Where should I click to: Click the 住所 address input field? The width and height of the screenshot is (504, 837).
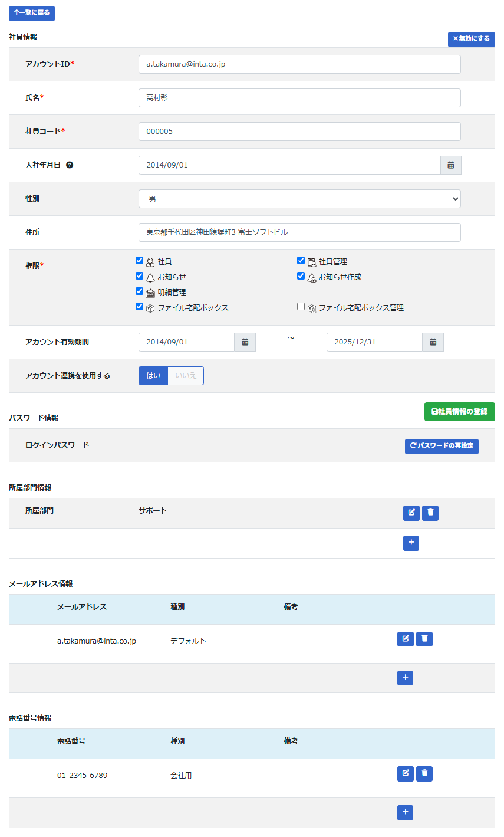(299, 232)
